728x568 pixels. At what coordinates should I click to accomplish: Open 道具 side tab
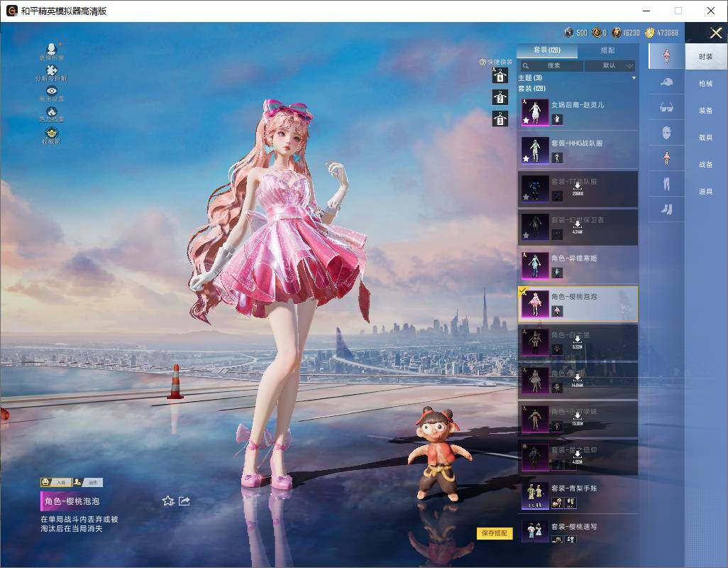(706, 192)
